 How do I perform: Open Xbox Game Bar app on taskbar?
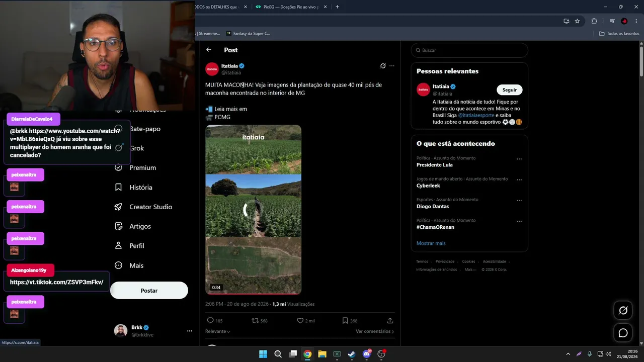coord(337,354)
